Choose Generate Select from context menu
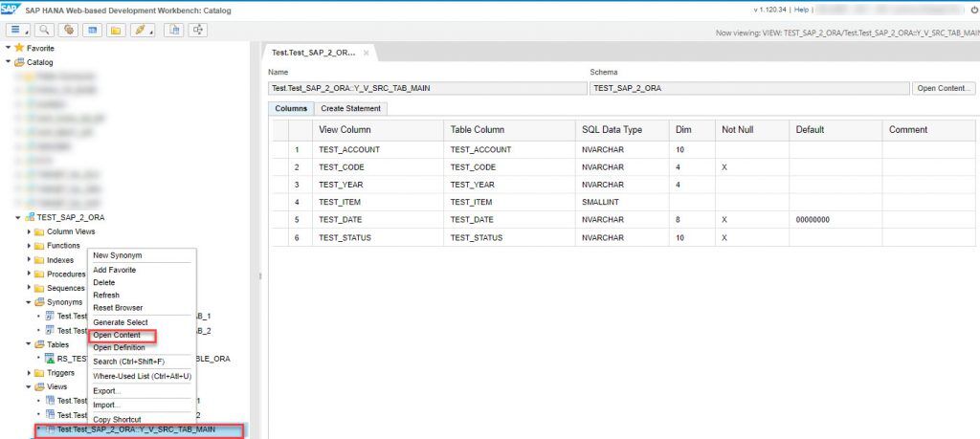Viewport: 980px width, 439px height. 121,322
